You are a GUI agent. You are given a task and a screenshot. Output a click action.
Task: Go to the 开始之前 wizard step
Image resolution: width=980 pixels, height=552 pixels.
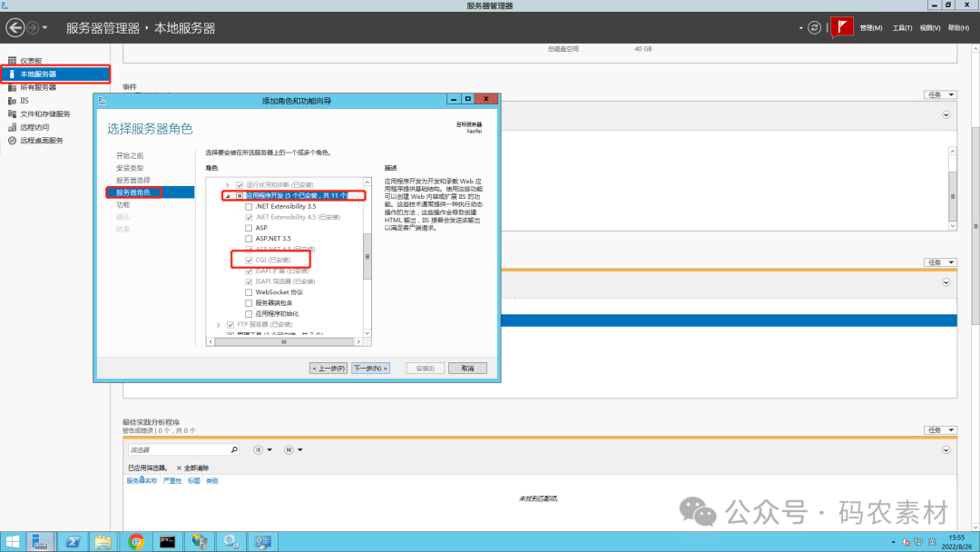click(130, 155)
